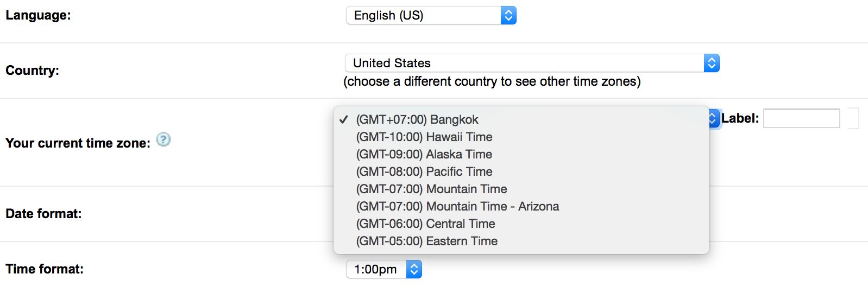Screen dimensions: 868x293
Task: Click the time zone dropdown arrow beside Label
Action: point(714,118)
